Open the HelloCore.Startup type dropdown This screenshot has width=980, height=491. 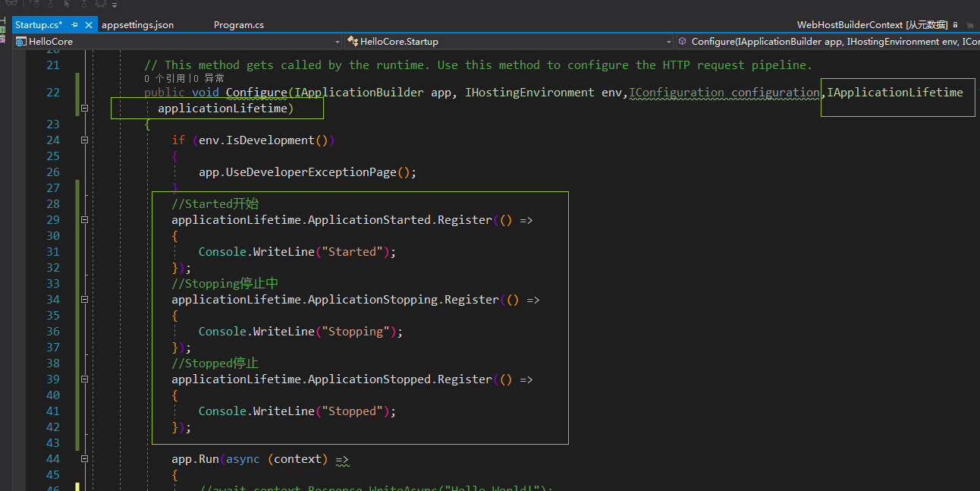click(x=508, y=42)
